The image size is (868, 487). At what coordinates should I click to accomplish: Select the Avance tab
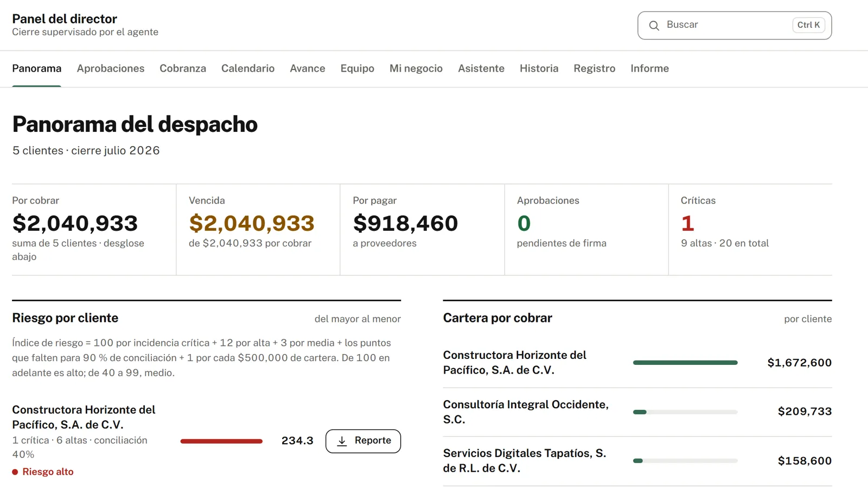pyautogui.click(x=308, y=68)
